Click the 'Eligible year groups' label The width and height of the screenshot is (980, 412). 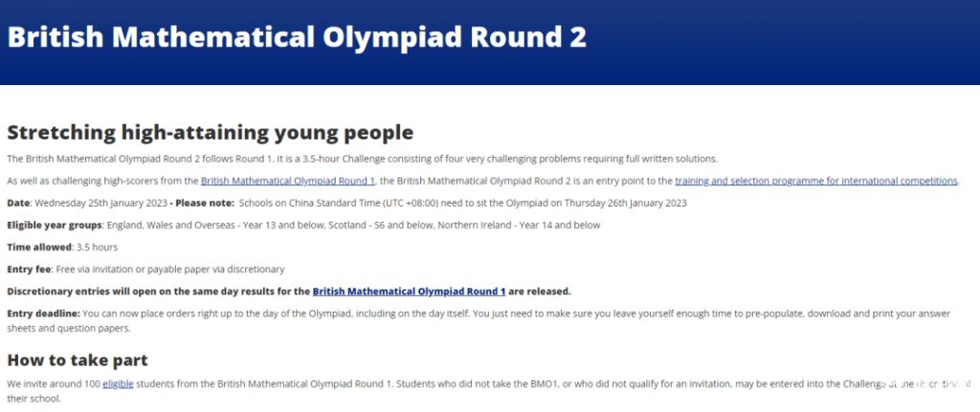tap(55, 226)
